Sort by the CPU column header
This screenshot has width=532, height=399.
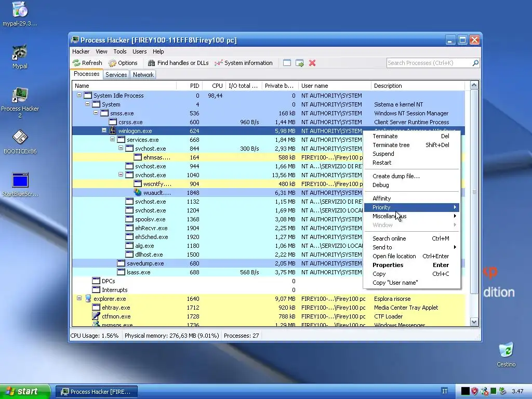pos(214,86)
